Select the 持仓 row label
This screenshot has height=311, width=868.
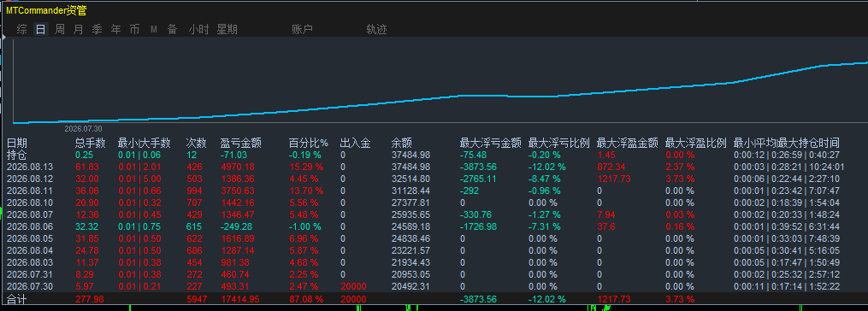click(16, 155)
